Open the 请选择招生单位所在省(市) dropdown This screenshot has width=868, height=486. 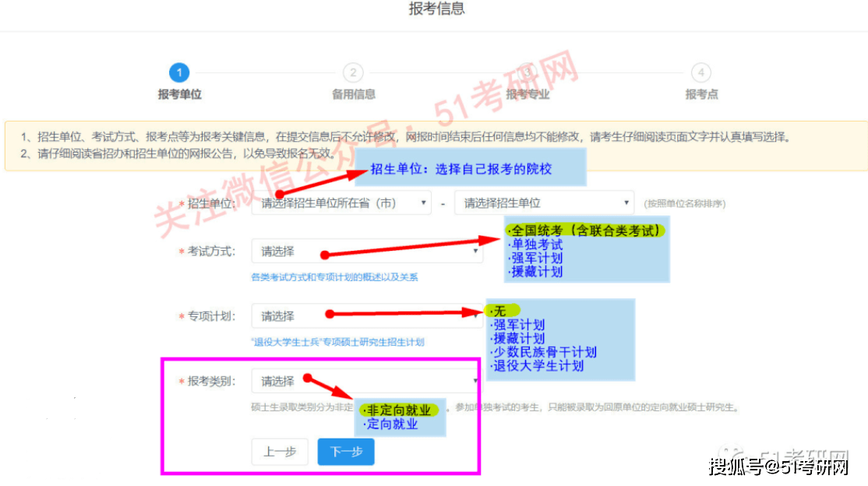pyautogui.click(x=341, y=203)
